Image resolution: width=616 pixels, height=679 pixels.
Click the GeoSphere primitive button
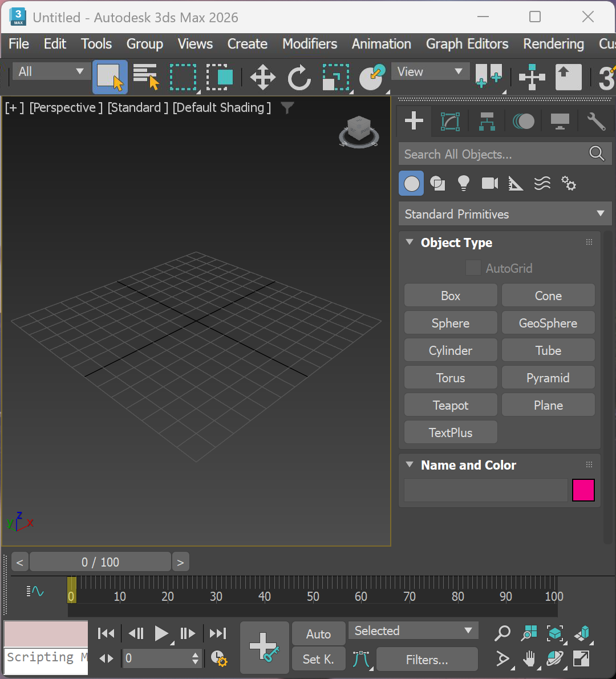pyautogui.click(x=548, y=323)
